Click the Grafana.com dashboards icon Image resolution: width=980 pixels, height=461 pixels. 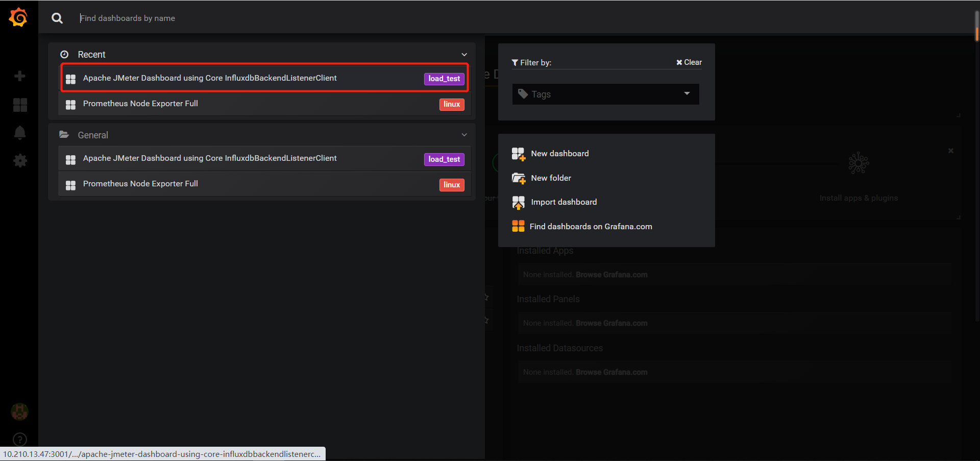point(518,226)
